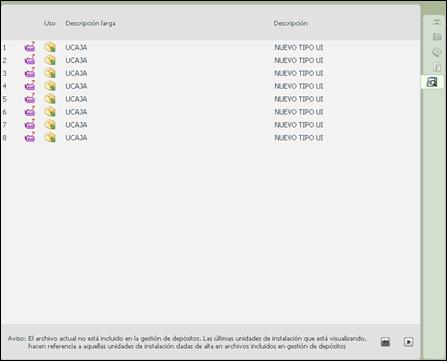
Task: Select the yellow box Uso icon in row 8
Action: [x=50, y=137]
